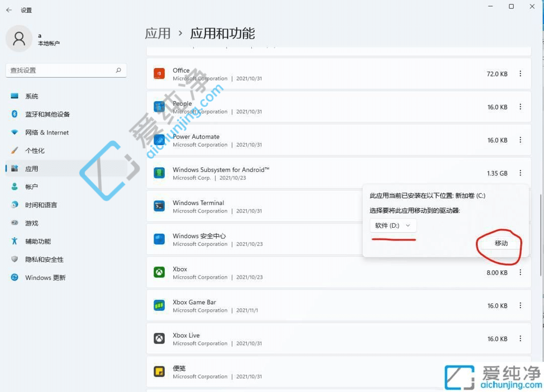Click the Windows Update icon in sidebar
This screenshot has height=392, width=544.
tap(14, 277)
